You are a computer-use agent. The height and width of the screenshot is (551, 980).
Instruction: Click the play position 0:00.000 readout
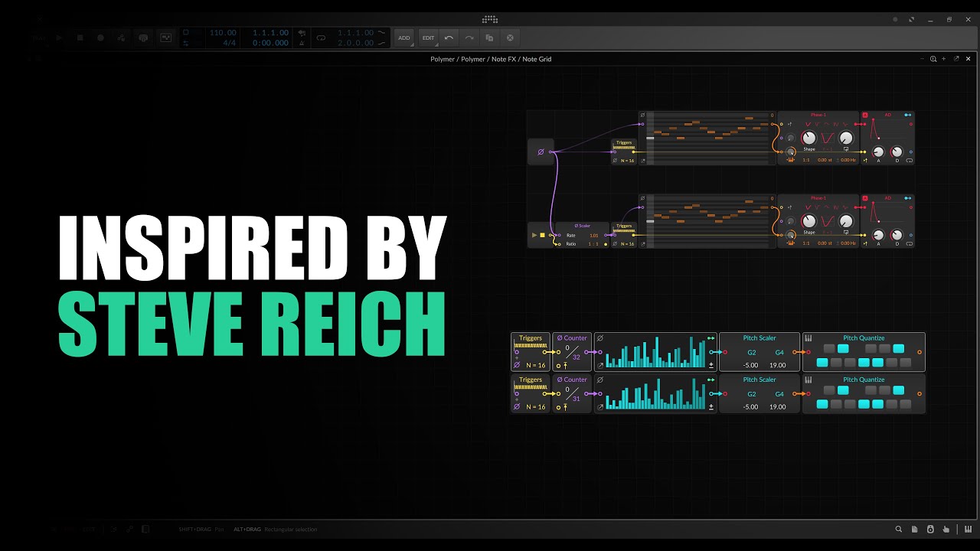[x=270, y=43]
